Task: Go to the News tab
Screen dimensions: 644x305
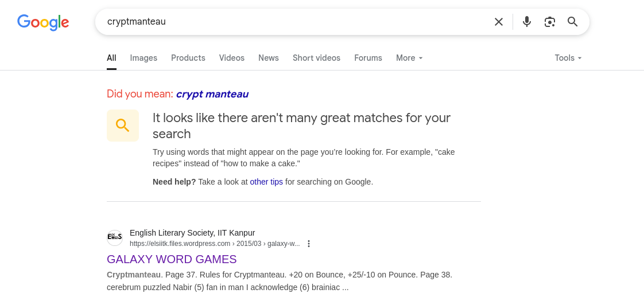Action: coord(269,58)
